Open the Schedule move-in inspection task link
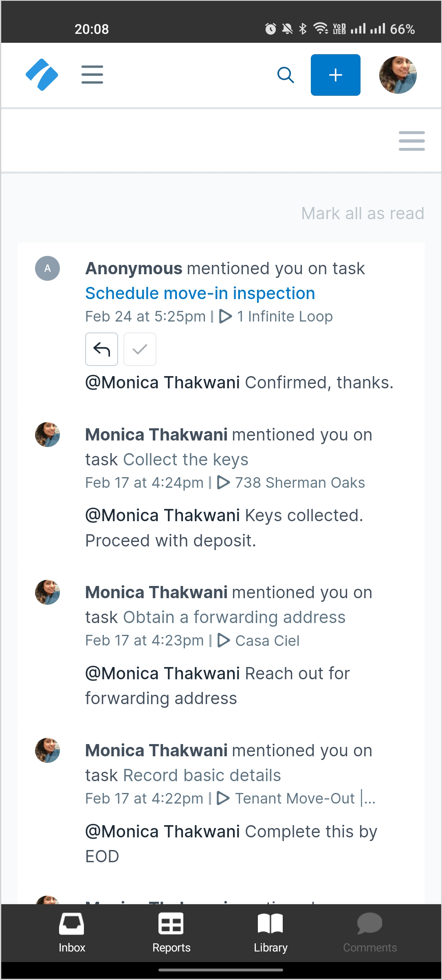 200,293
